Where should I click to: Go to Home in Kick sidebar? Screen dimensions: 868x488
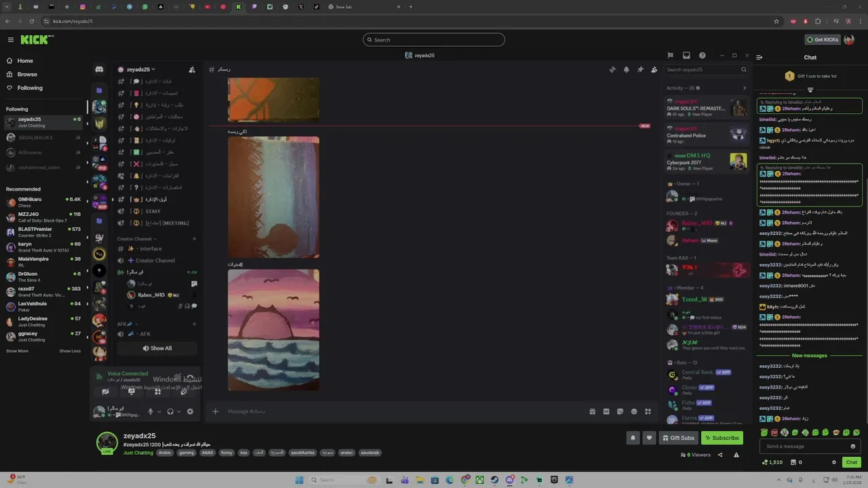[x=25, y=61]
